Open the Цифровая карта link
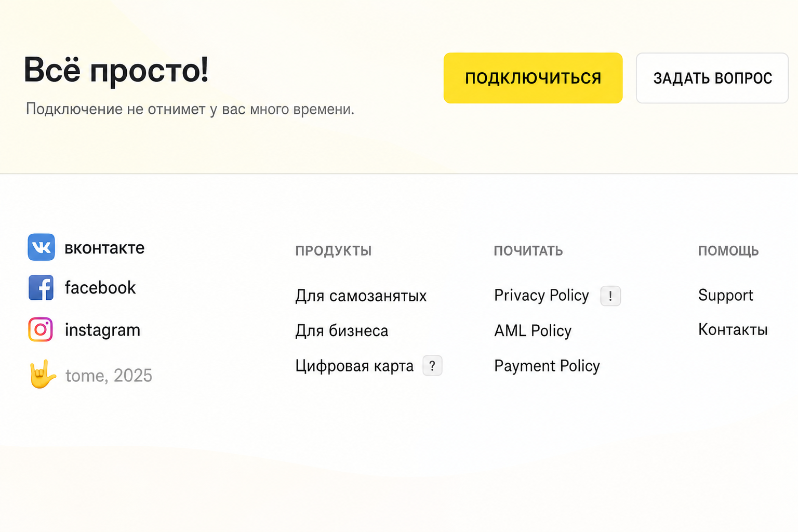Viewport: 798px width, 532px height. 354,366
